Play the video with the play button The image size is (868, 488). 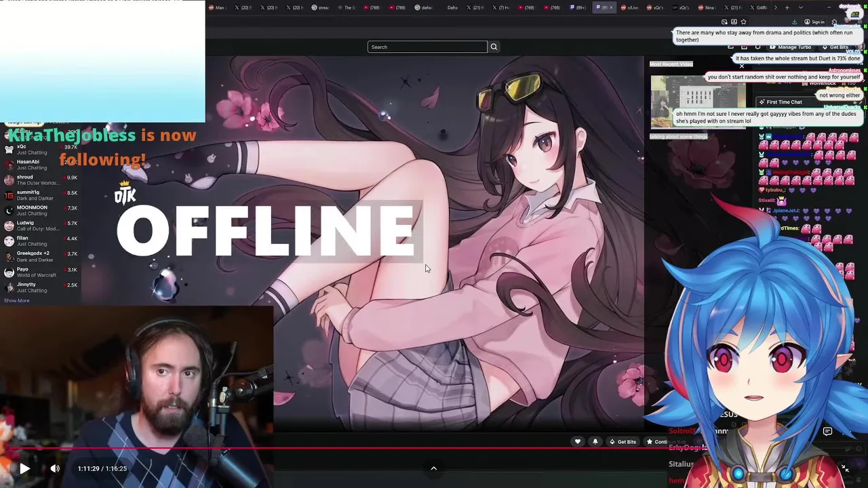click(x=24, y=468)
